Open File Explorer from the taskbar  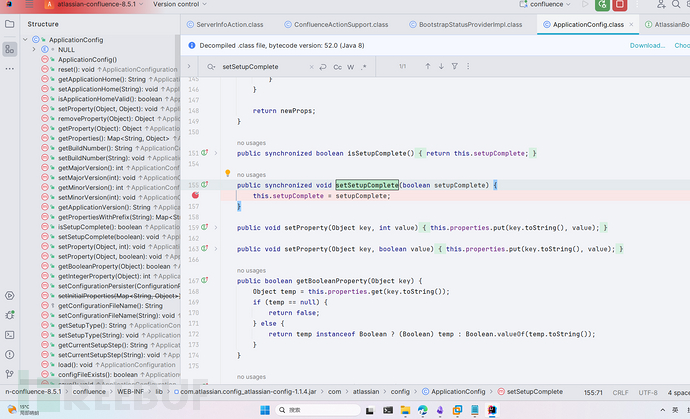(x=405, y=410)
